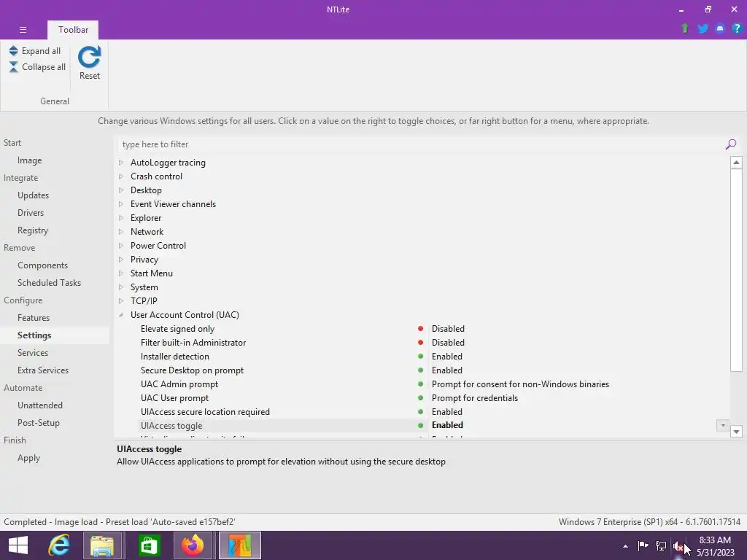Click the network tray icon
The width and height of the screenshot is (747, 560).
pyautogui.click(x=660, y=545)
